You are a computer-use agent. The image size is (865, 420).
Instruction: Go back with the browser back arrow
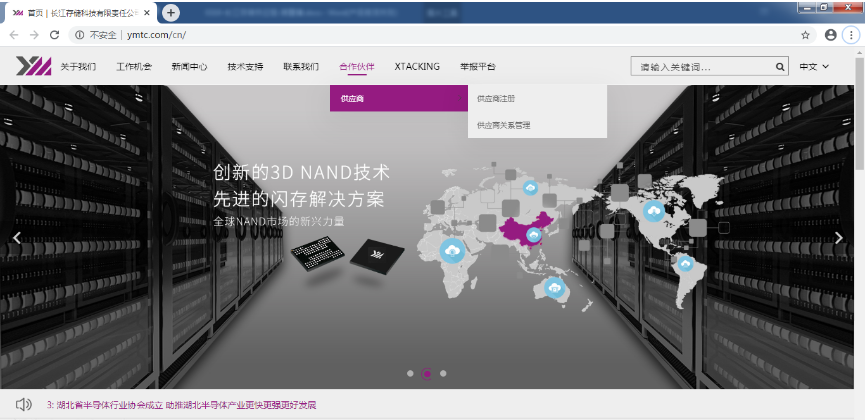14,35
